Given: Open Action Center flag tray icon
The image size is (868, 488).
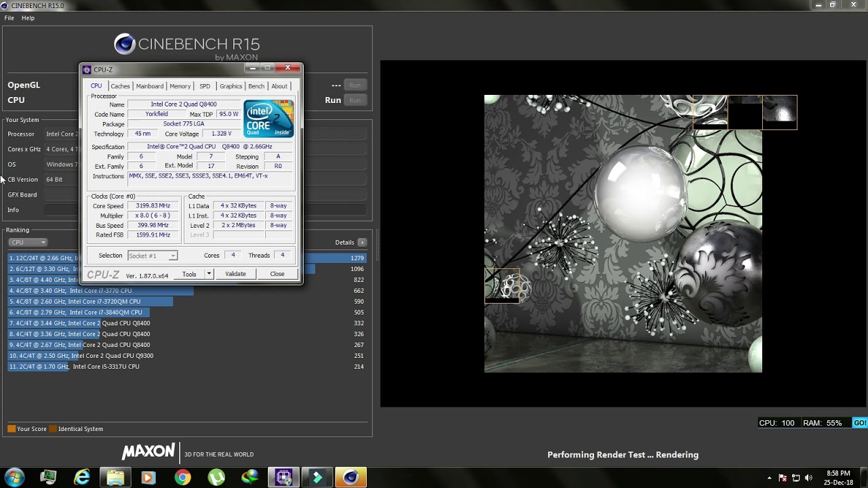Looking at the screenshot, I should point(783,478).
